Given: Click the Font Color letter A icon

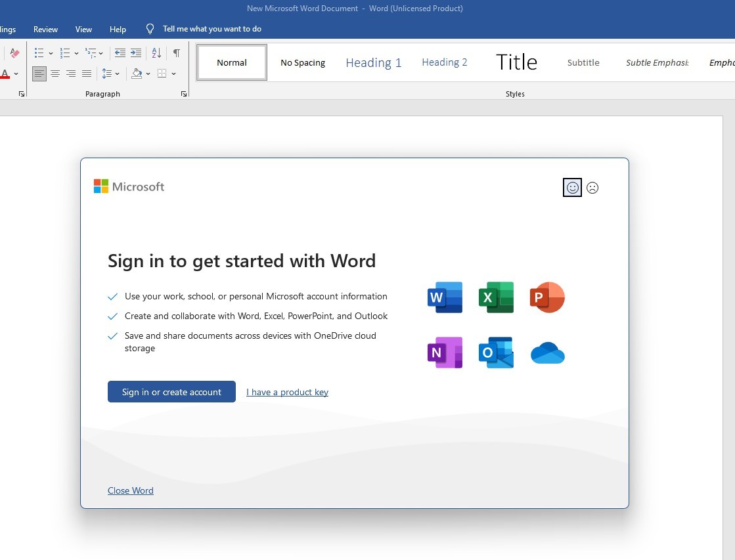Looking at the screenshot, I should pos(5,74).
